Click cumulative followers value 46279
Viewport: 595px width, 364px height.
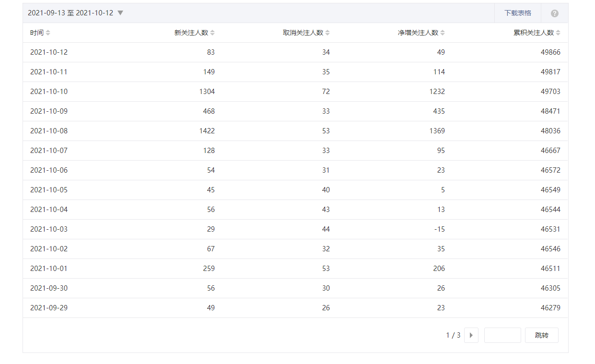pyautogui.click(x=550, y=308)
